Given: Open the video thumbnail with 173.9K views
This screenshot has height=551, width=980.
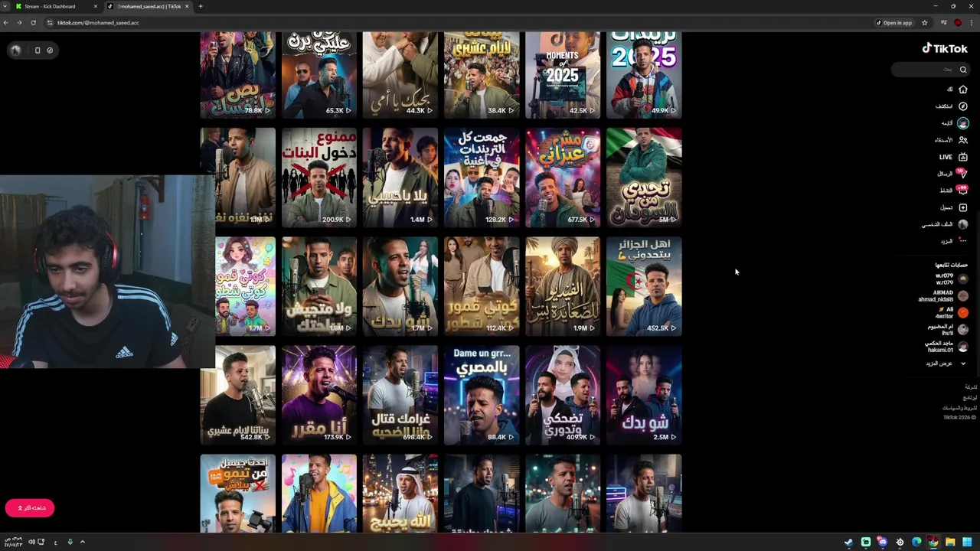Looking at the screenshot, I should click(x=319, y=395).
